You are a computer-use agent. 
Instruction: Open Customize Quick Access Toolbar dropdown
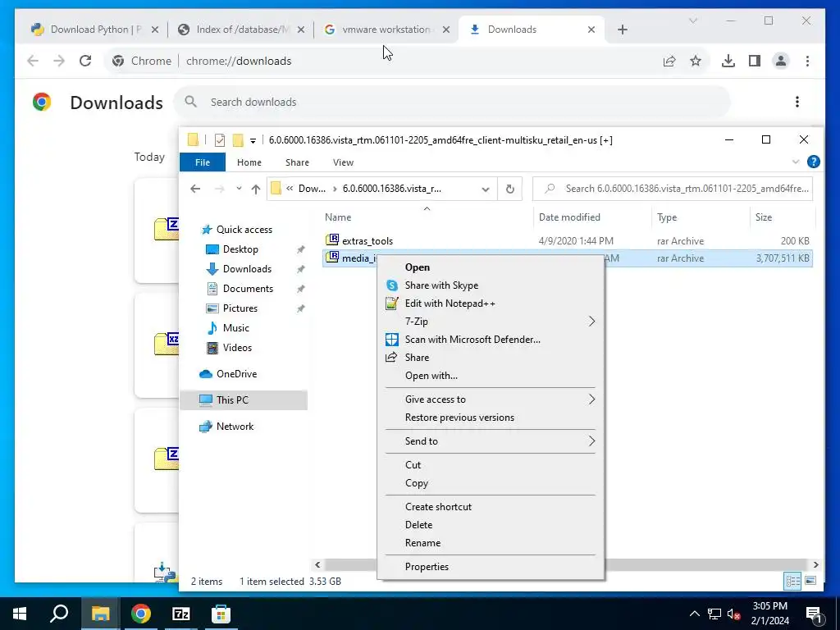click(x=253, y=141)
